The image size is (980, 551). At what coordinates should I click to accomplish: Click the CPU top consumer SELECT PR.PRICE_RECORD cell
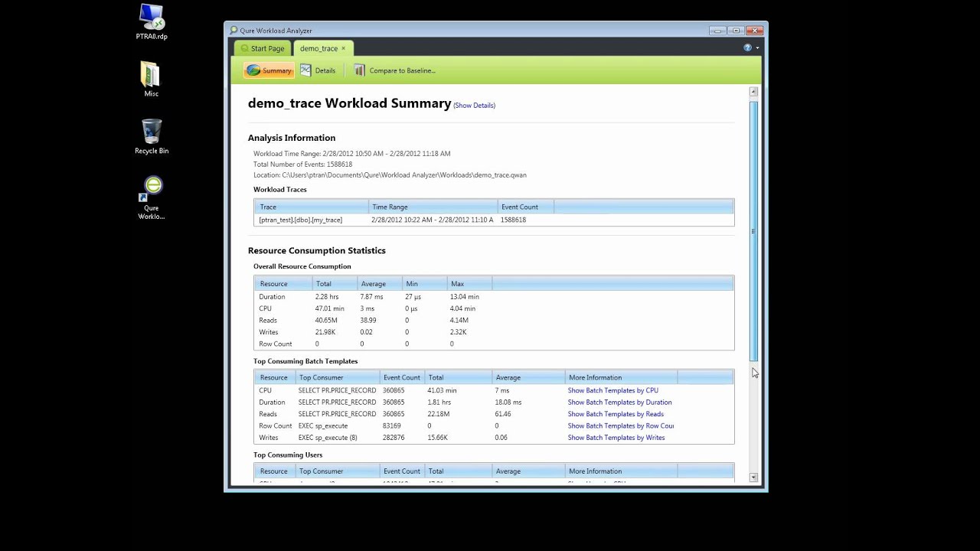pos(337,390)
